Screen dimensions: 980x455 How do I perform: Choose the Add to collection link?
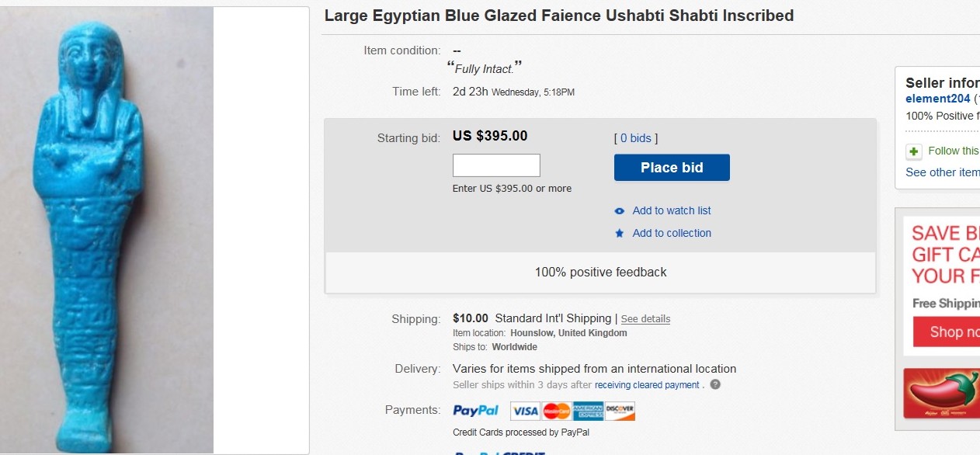(x=672, y=233)
